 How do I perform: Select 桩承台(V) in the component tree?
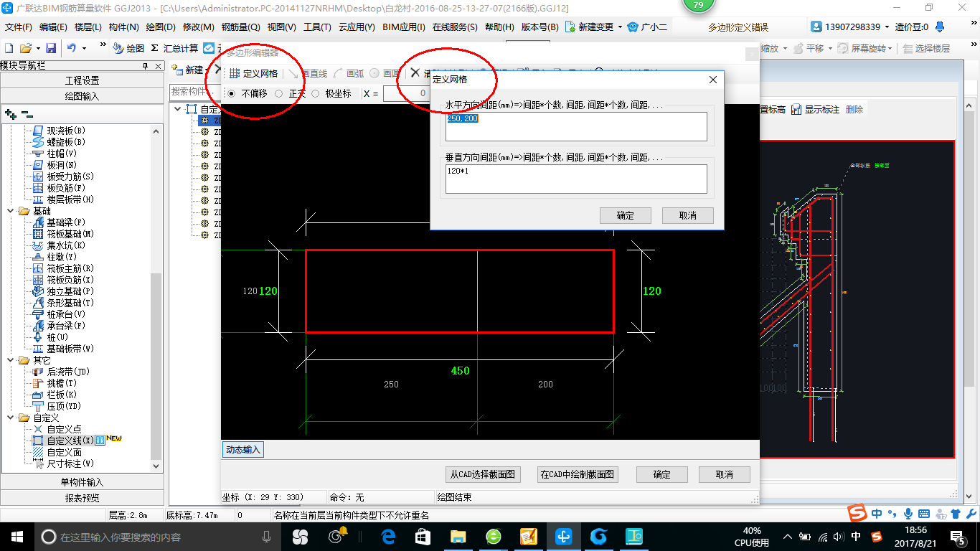pyautogui.click(x=65, y=314)
